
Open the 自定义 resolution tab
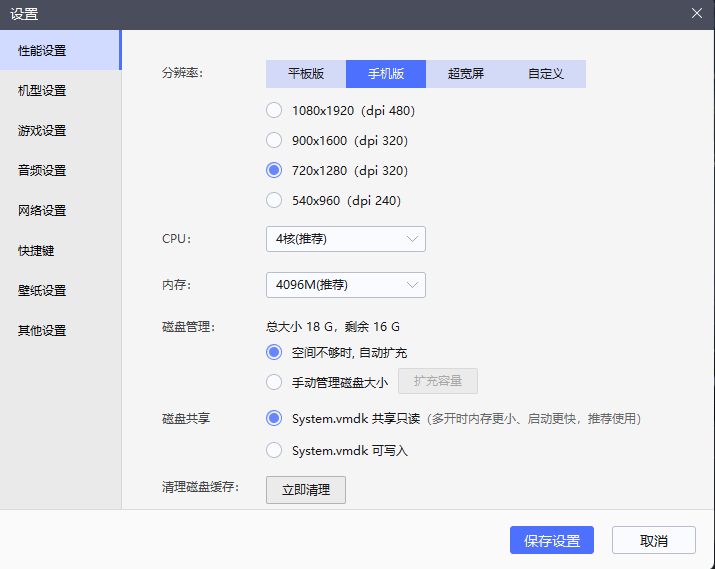546,74
